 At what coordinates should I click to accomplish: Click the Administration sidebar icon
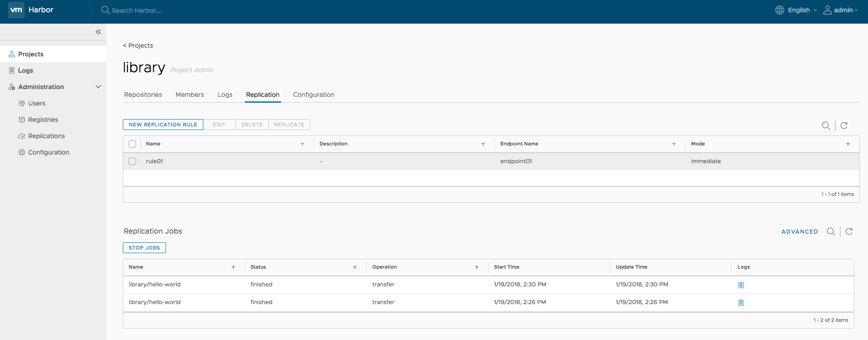[12, 87]
